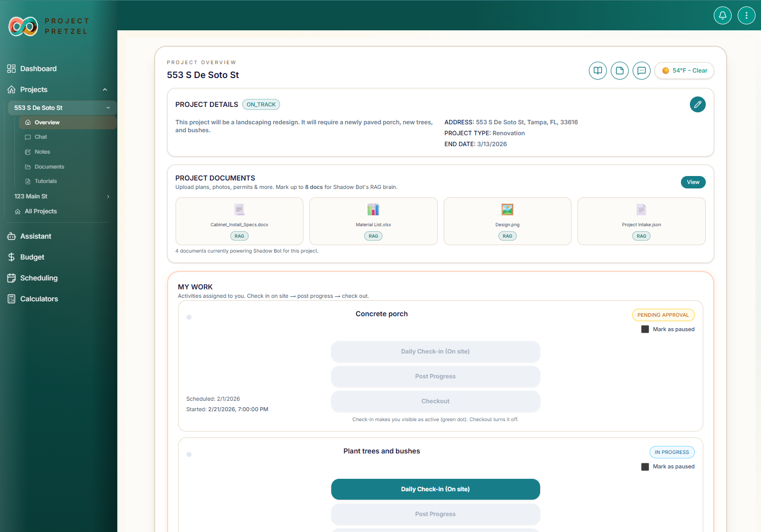Open the Documents menu item in the sidebar

(x=50, y=167)
